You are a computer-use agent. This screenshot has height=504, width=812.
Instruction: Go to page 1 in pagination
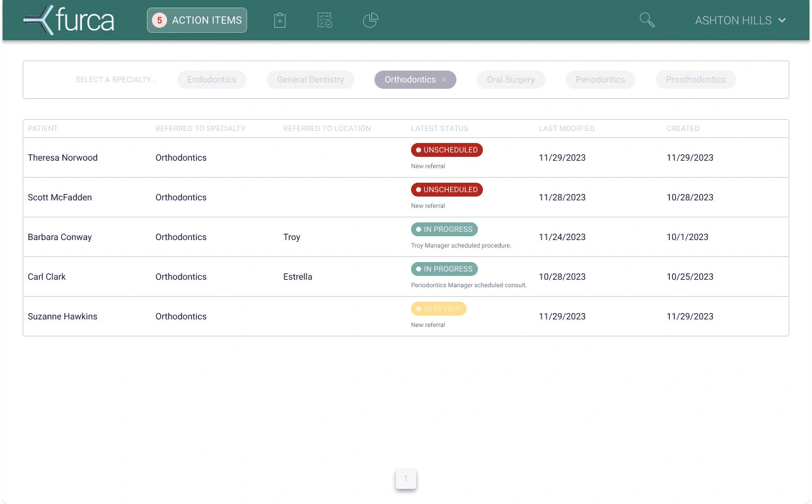tap(406, 479)
